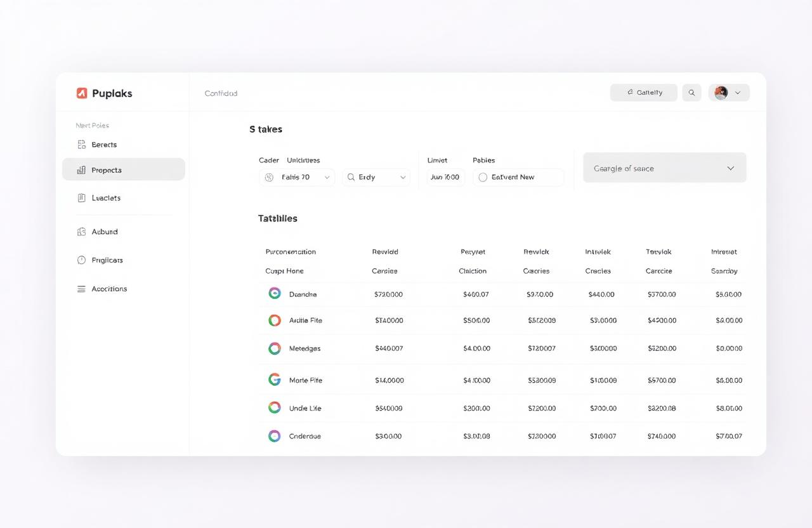Image resolution: width=812 pixels, height=528 pixels.
Task: Expand the Ceargle of sance dropdown
Action: coord(665,168)
